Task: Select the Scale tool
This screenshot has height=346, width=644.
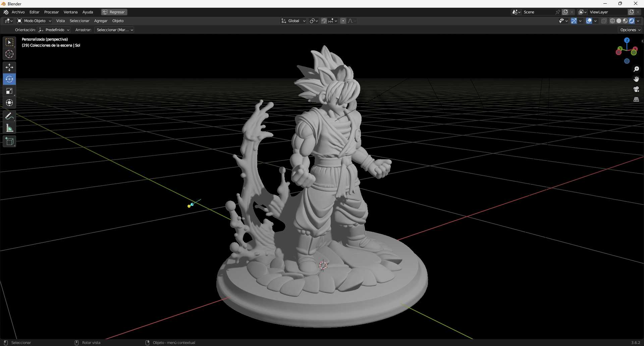Action: click(9, 91)
